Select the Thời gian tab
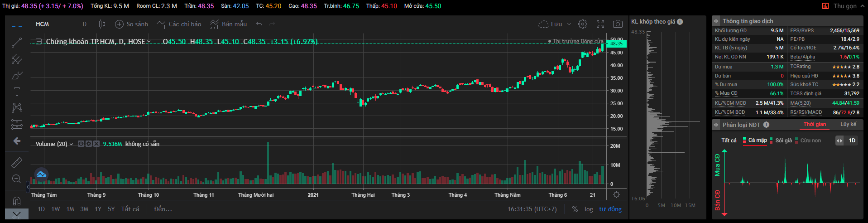The image size is (868, 223). [x=815, y=124]
